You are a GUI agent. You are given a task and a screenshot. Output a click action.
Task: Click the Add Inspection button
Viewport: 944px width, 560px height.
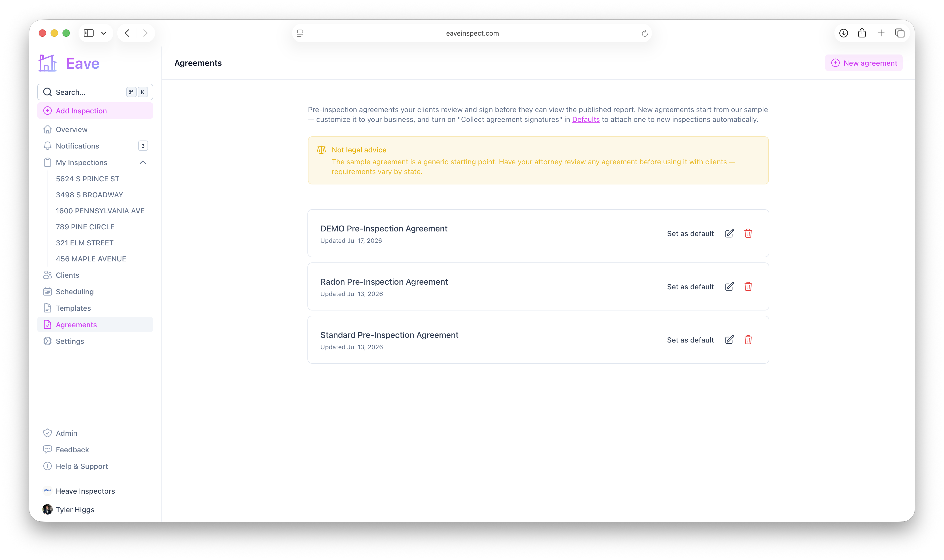pos(95,111)
